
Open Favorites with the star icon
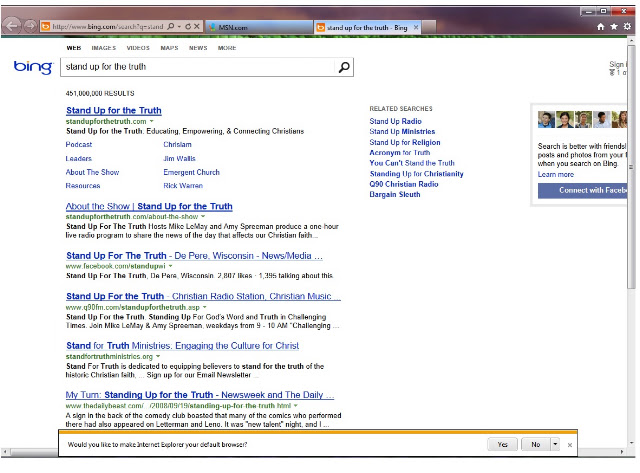point(614,27)
